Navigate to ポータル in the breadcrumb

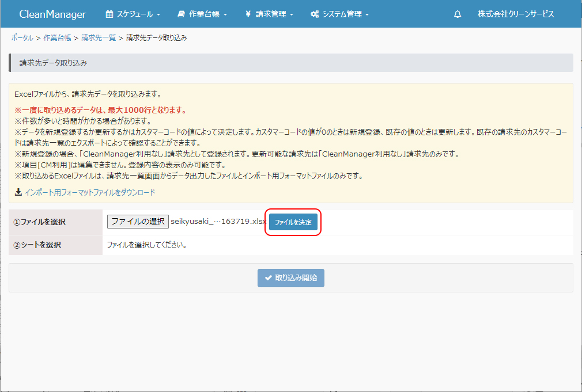22,38
